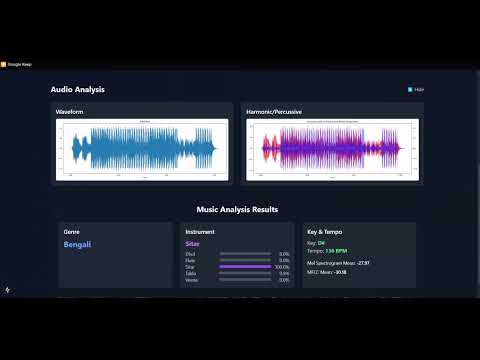Click the Waveform panel title
This screenshot has width=480, height=360.
(x=69, y=112)
